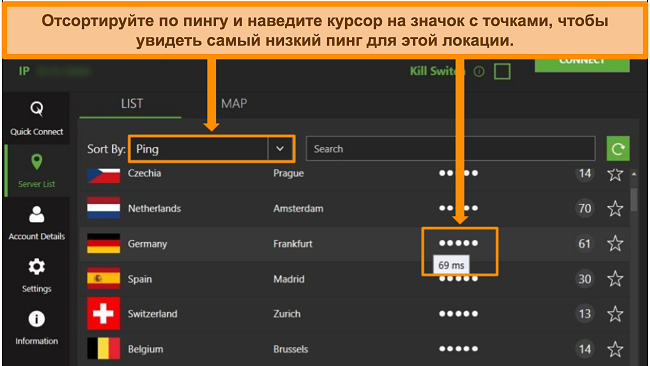
Task: Switch to the LIST tab
Action: click(132, 104)
